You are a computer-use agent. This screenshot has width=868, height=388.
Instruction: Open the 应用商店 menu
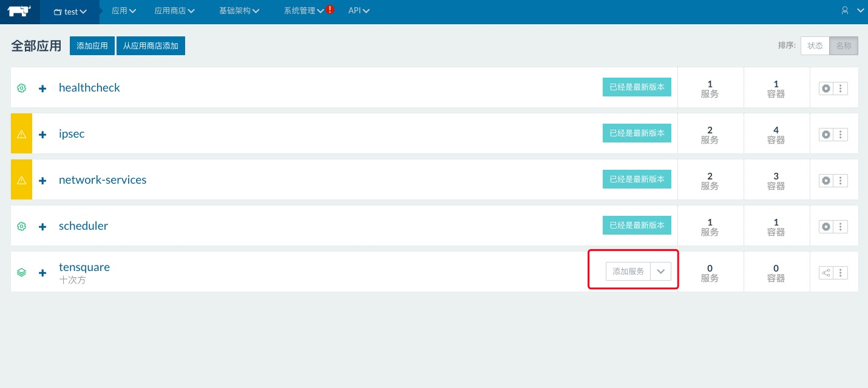pyautogui.click(x=175, y=11)
